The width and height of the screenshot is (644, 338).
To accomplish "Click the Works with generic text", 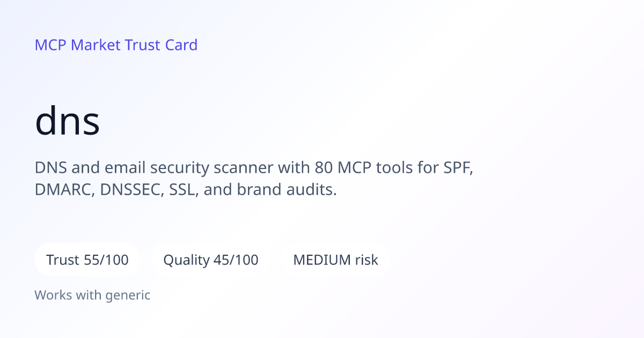I will [x=92, y=295].
